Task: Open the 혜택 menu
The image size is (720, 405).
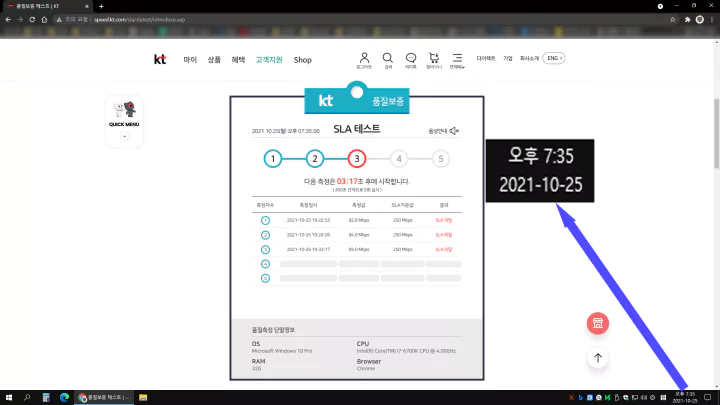Action: [238, 60]
